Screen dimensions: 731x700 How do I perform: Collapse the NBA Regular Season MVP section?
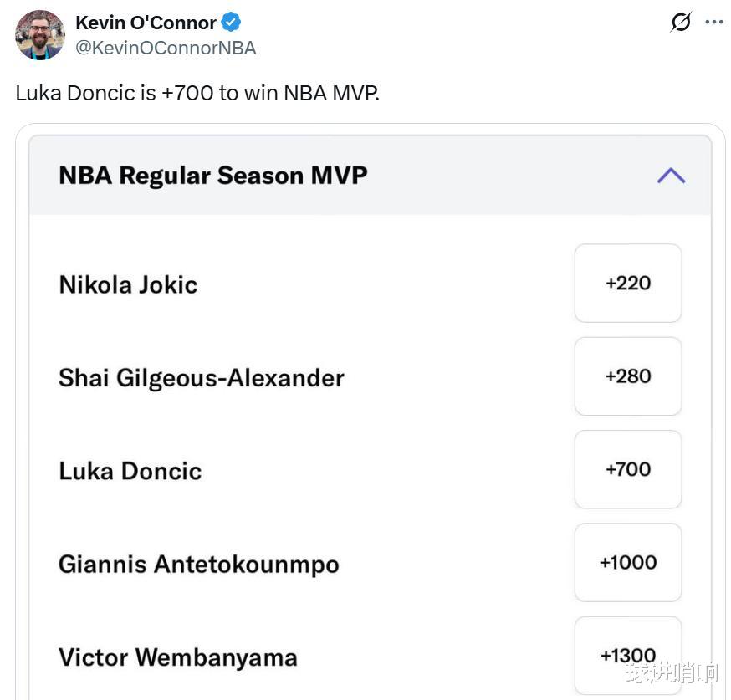click(x=671, y=176)
